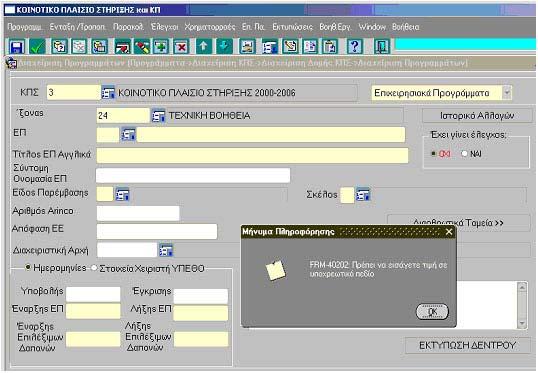Open the list of values next to ΚΠΣ field

tap(108, 93)
